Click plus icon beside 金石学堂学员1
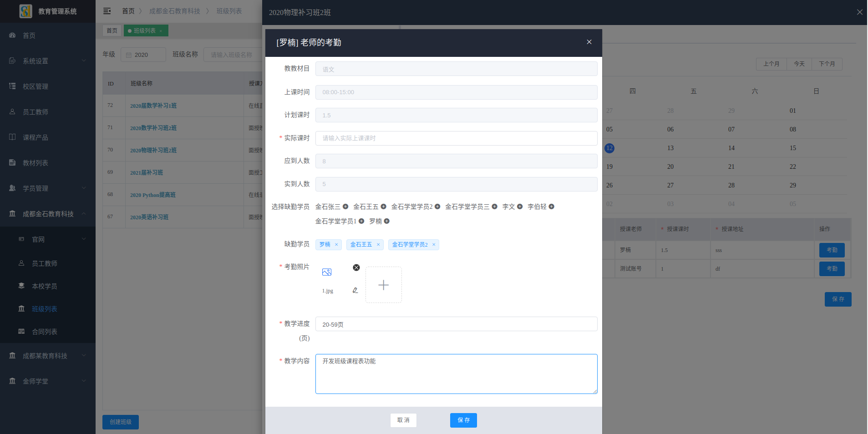Screen dimensions: 868x434 coord(361,221)
